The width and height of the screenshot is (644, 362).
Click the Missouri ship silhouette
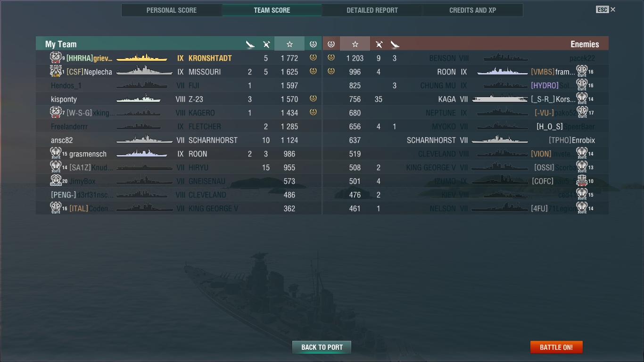(x=144, y=72)
